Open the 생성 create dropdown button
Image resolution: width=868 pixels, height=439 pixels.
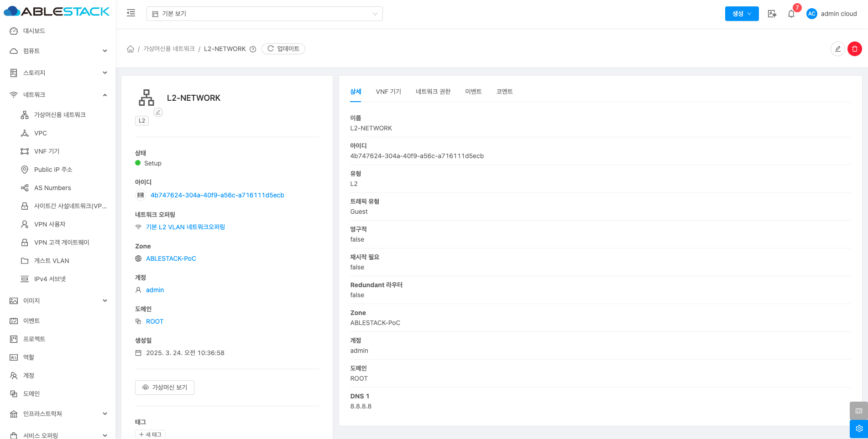[742, 14]
